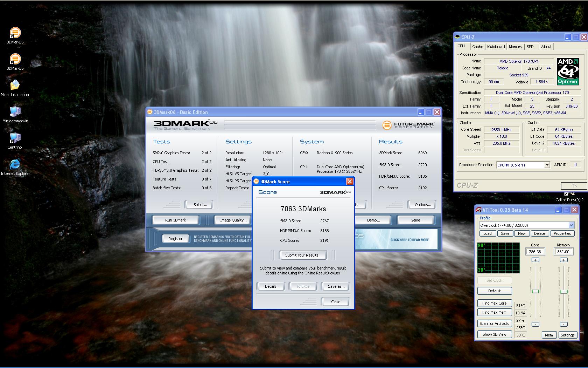Click Default clocks button in ATITool
The image size is (588, 368).
pyautogui.click(x=494, y=291)
